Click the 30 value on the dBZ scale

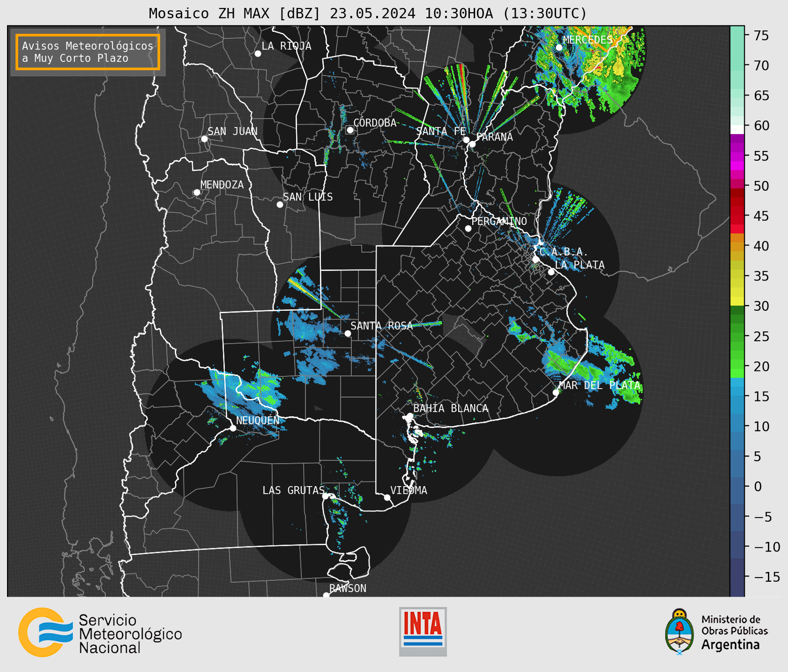[761, 306]
